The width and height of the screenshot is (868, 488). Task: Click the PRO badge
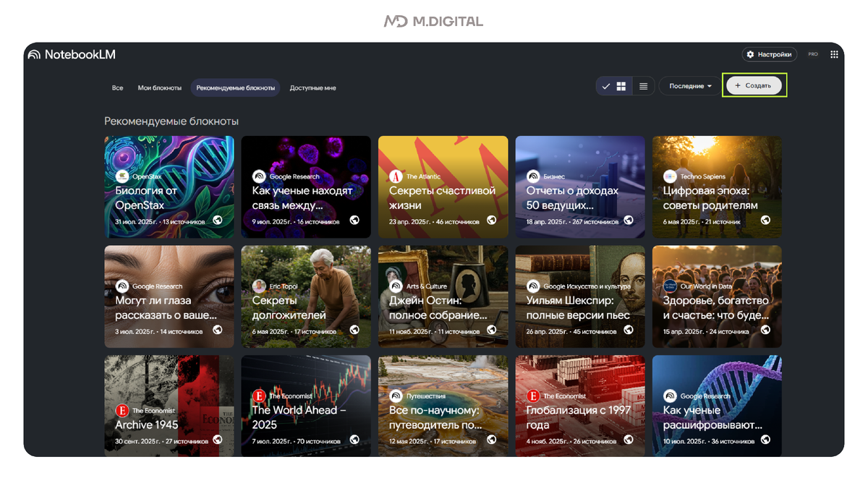click(x=813, y=54)
